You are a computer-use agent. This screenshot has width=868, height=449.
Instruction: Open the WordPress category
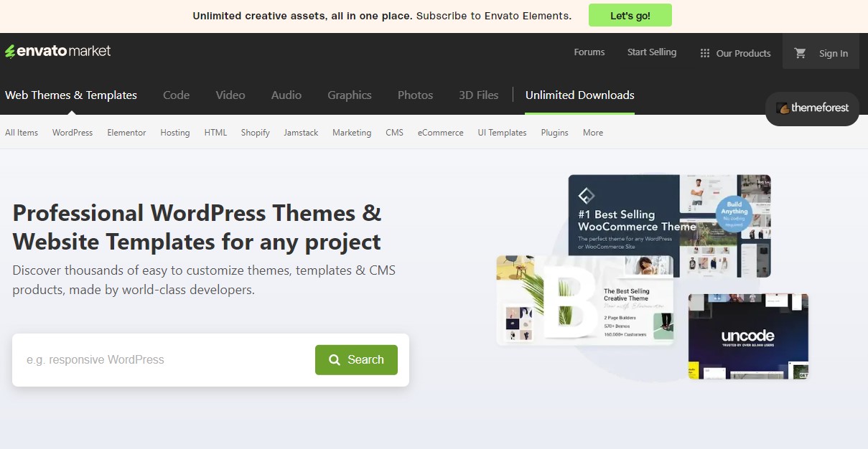pos(73,133)
